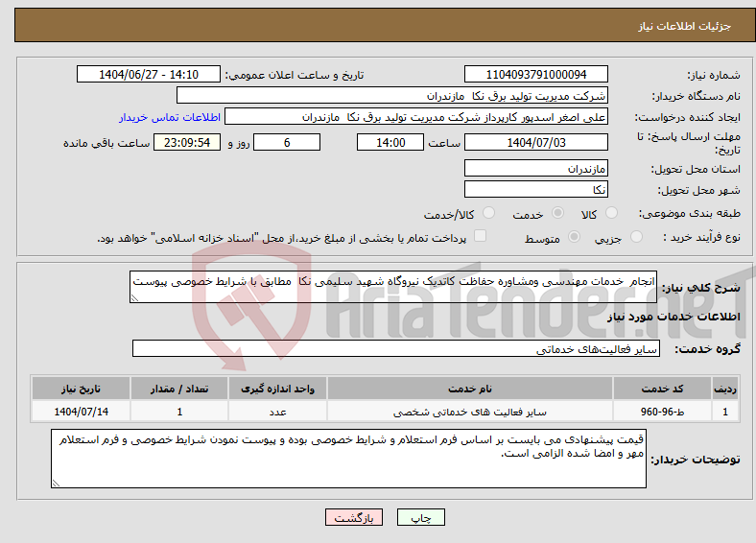Click the تاریخ نیاز column header
The width and height of the screenshot is (756, 543).
(81, 389)
